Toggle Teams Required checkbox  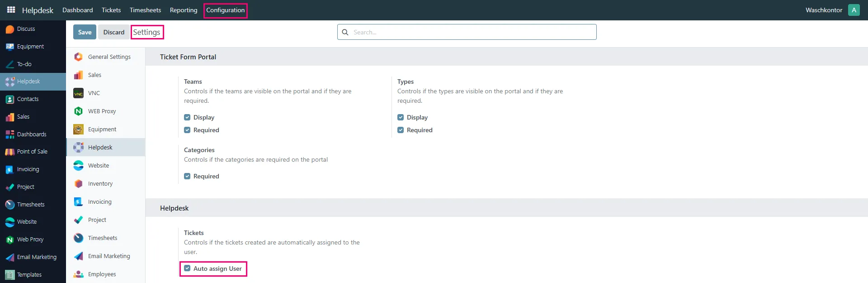[x=187, y=130]
